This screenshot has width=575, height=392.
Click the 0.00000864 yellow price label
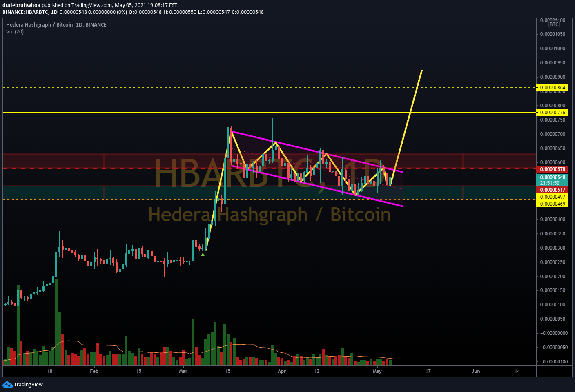pyautogui.click(x=553, y=88)
